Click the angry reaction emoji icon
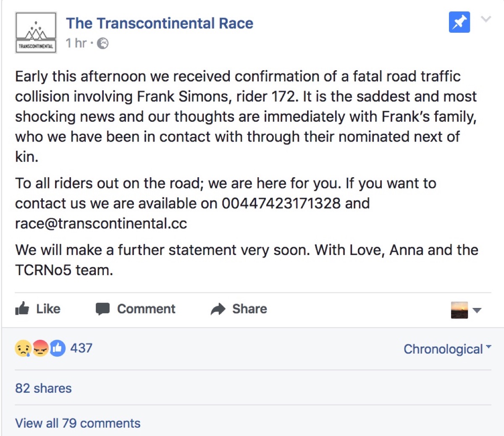This screenshot has width=504, height=436. [x=40, y=348]
